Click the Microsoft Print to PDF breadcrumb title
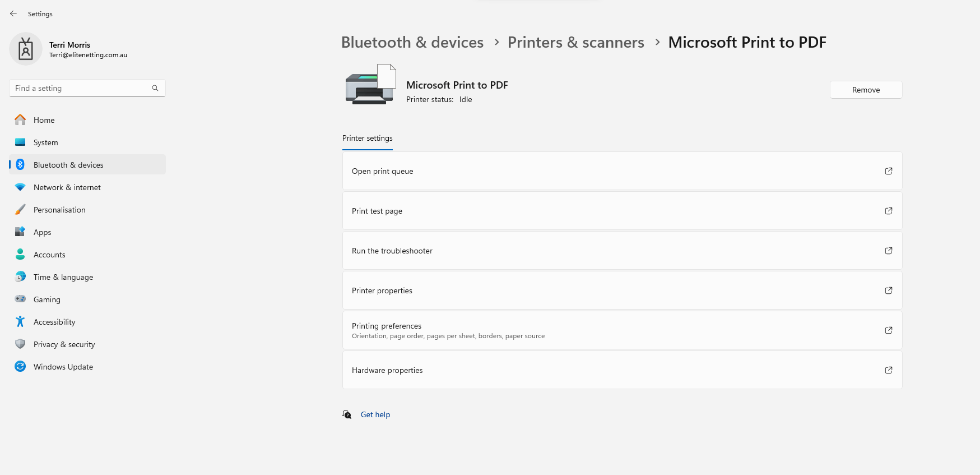 [x=747, y=42]
